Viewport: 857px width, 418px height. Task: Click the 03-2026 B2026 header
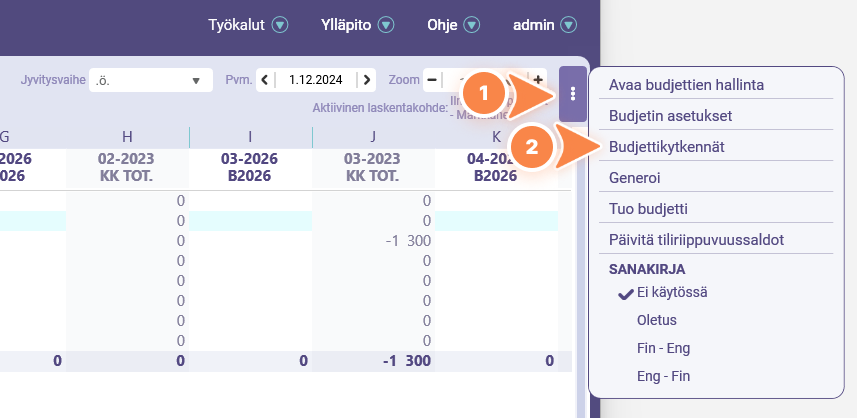tap(250, 167)
